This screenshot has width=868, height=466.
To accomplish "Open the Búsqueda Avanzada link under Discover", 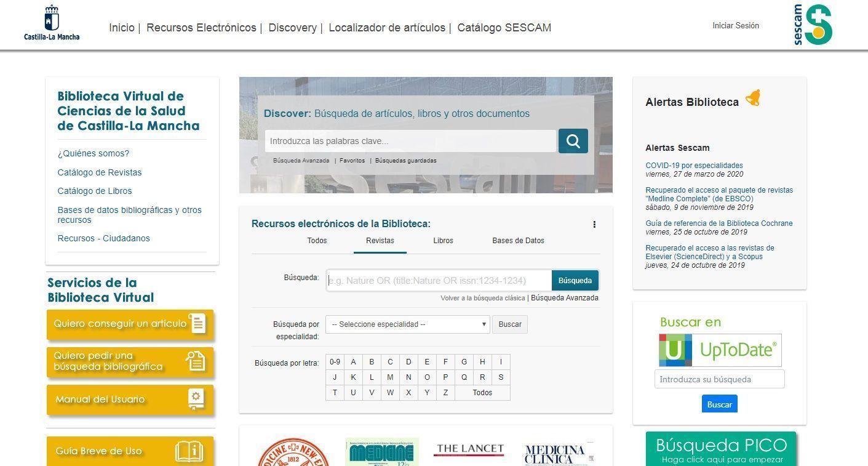I will coord(301,161).
